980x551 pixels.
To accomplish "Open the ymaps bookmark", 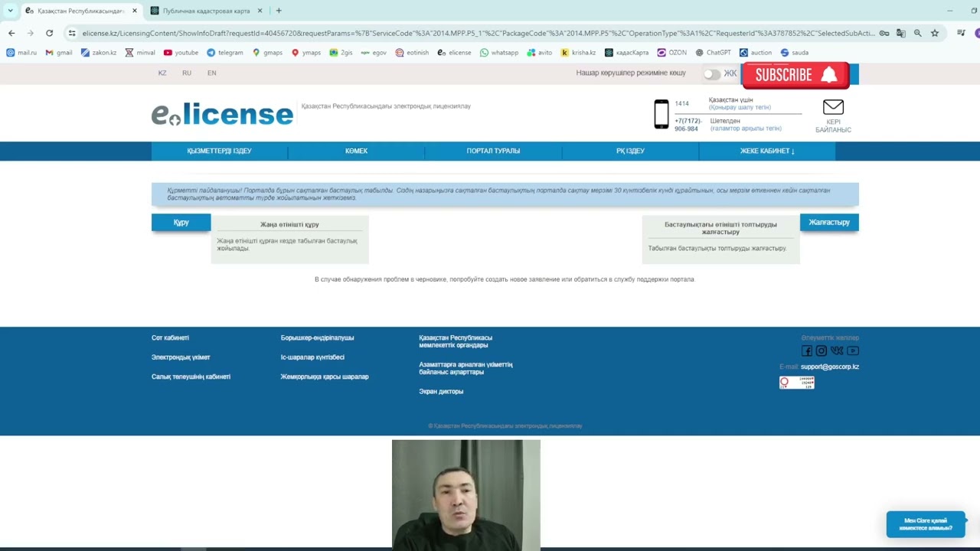I will 306,53.
